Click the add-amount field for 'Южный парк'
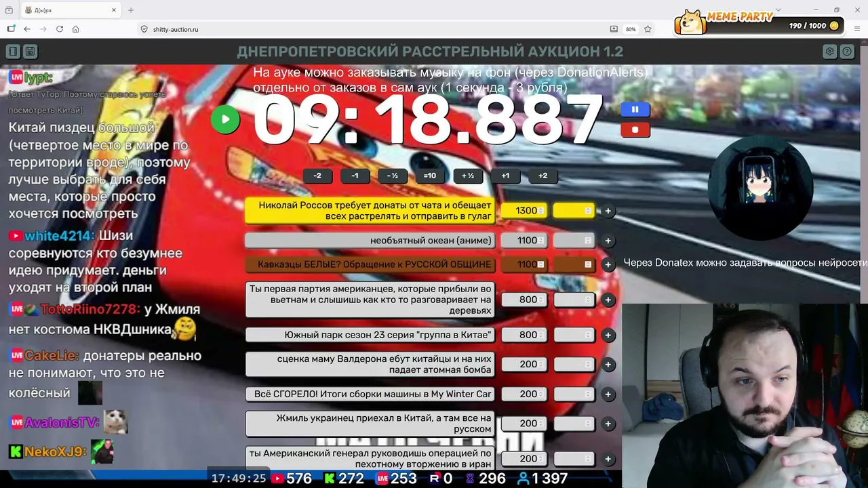Screen dimensions: 868x488 [x=574, y=335]
